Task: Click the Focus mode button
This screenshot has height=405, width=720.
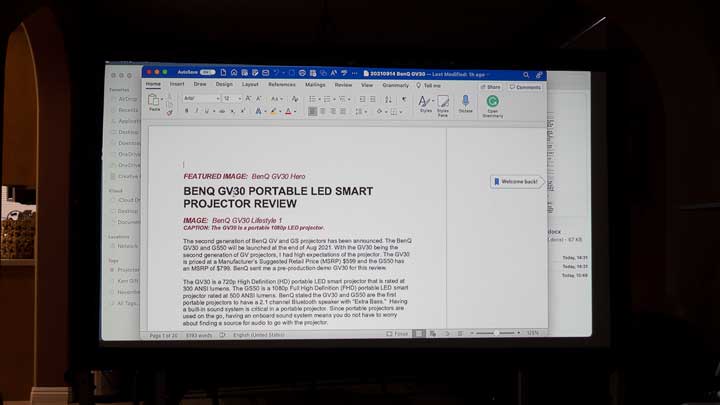Action: [397, 334]
